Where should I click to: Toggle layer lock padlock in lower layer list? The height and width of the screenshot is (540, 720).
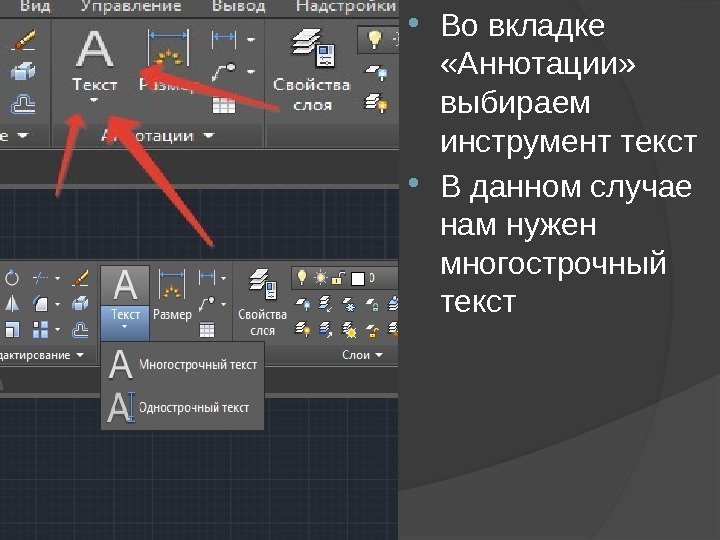click(x=338, y=278)
